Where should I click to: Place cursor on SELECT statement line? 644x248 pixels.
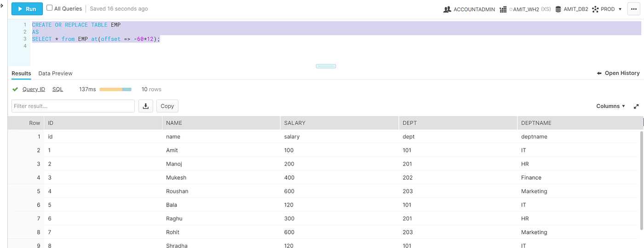[x=96, y=39]
